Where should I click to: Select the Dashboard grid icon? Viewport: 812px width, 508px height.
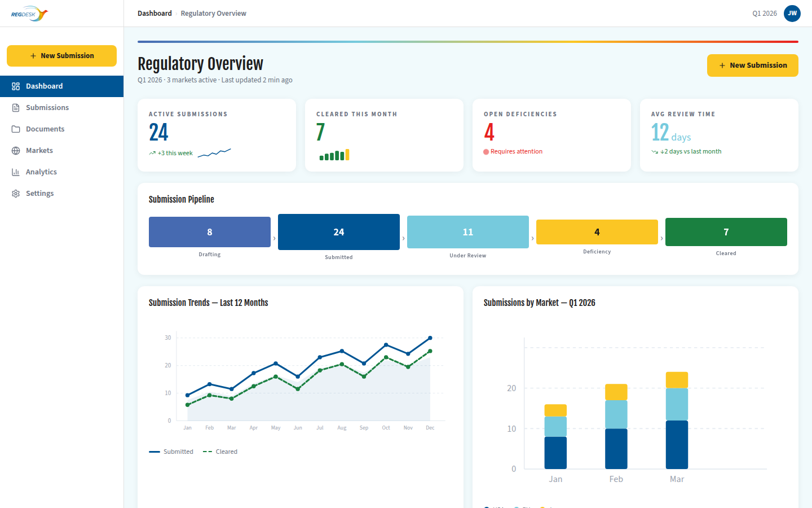click(16, 86)
